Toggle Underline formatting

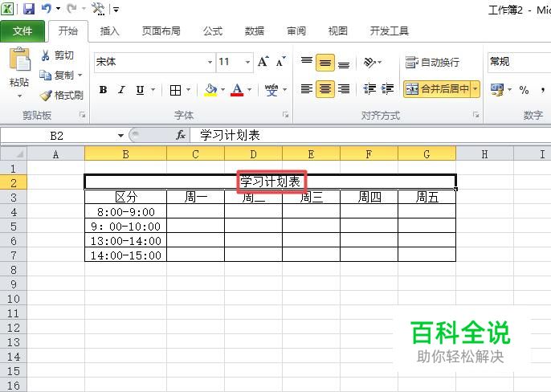tap(140, 90)
